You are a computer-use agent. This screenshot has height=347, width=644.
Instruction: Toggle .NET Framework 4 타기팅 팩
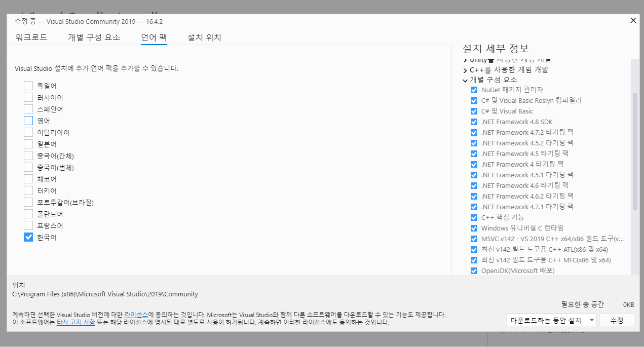point(474,164)
